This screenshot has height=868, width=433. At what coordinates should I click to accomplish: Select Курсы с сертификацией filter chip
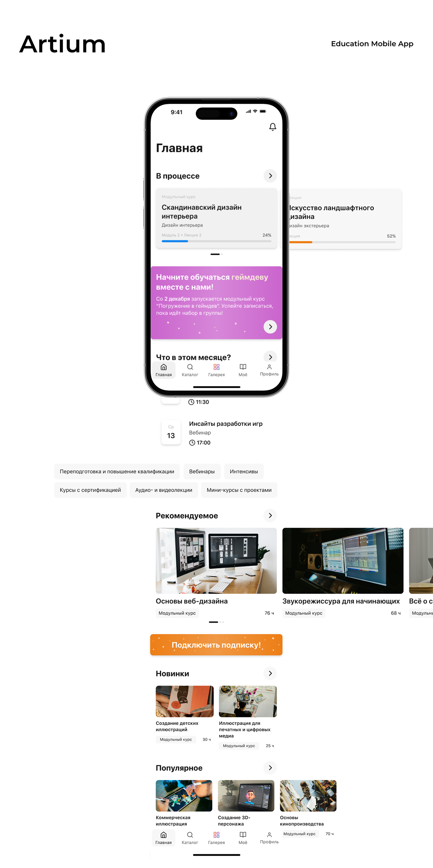click(x=90, y=490)
